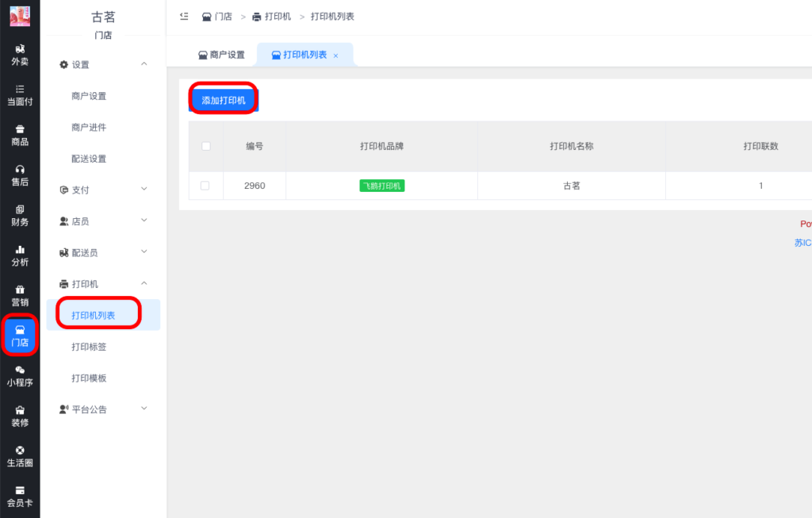This screenshot has width=812, height=518.
Task: Check the select-all checkbox in table header
Action: [205, 146]
